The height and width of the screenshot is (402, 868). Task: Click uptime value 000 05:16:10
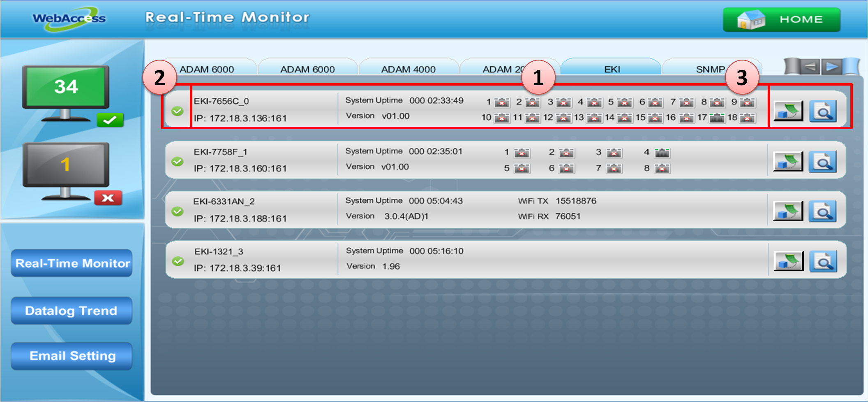(x=436, y=251)
